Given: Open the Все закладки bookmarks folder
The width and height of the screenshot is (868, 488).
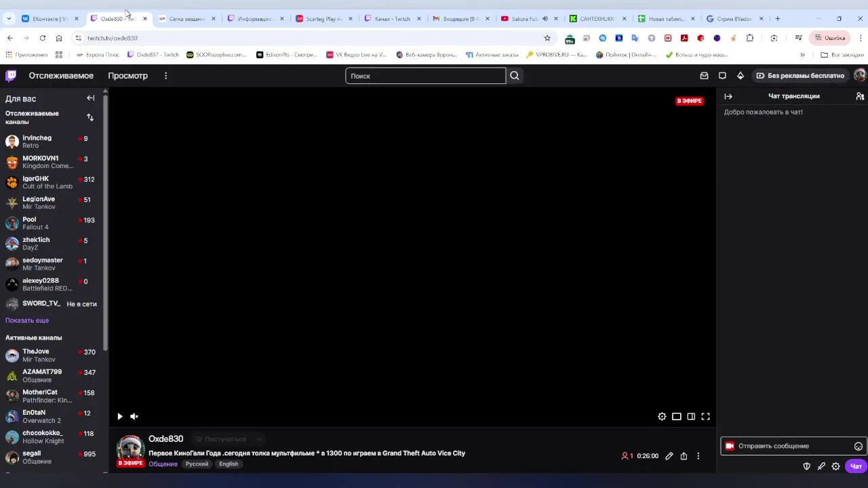Looking at the screenshot, I should tap(842, 55).
